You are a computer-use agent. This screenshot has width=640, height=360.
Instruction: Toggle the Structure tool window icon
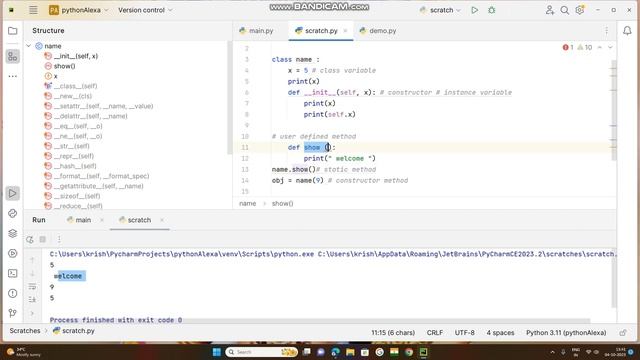(x=13, y=56)
